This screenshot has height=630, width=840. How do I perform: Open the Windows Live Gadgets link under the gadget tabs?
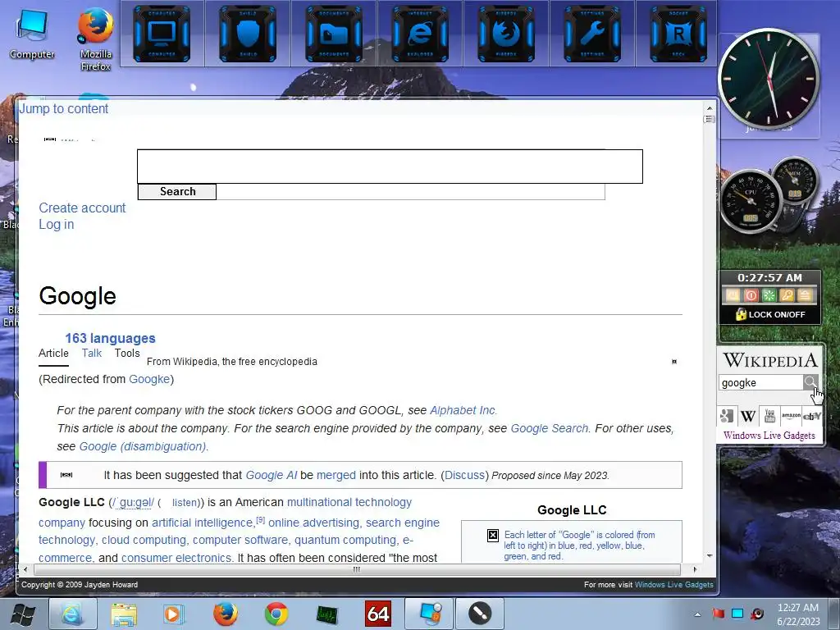pos(769,435)
